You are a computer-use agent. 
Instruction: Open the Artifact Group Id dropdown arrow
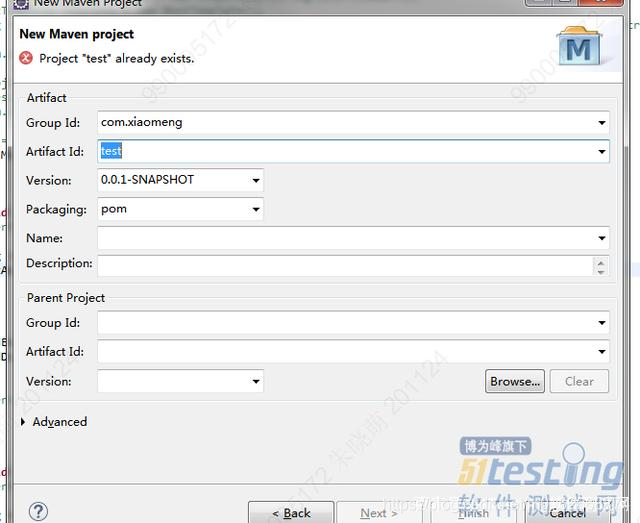[602, 122]
